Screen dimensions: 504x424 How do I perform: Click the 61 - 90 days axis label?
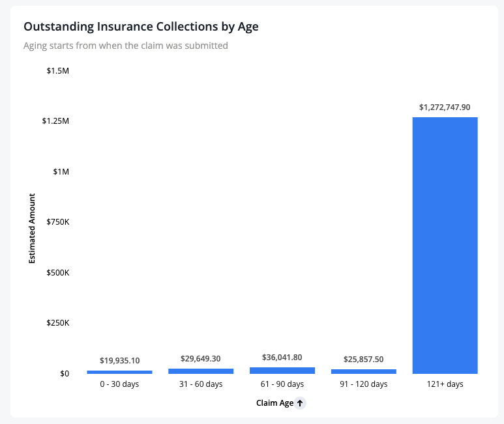coord(282,384)
